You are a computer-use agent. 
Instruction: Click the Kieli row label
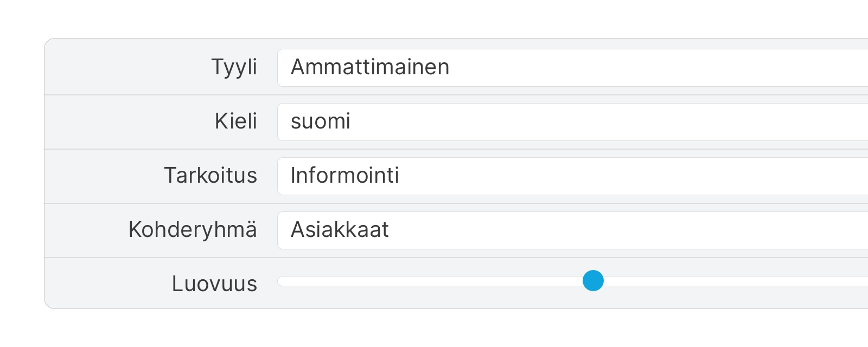(237, 121)
